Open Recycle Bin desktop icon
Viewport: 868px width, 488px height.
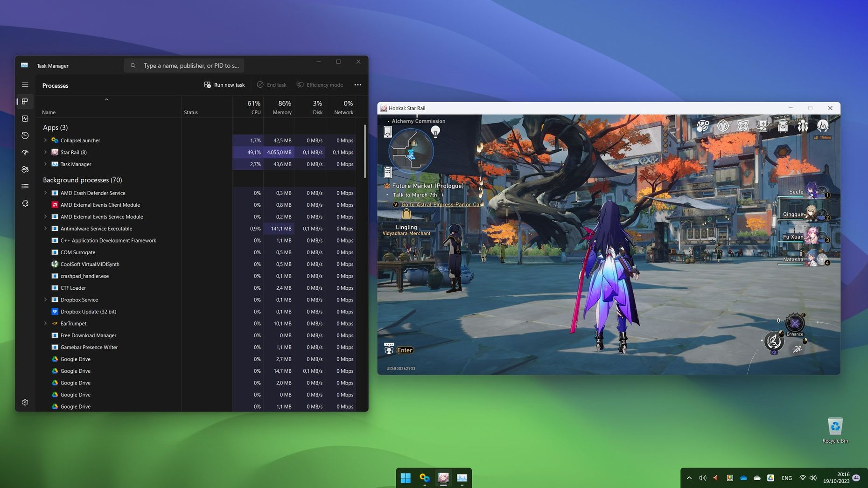835,430
